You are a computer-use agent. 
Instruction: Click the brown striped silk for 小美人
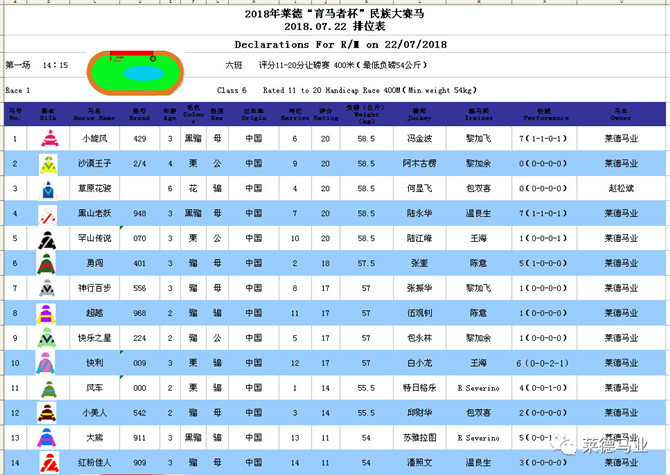[47, 413]
